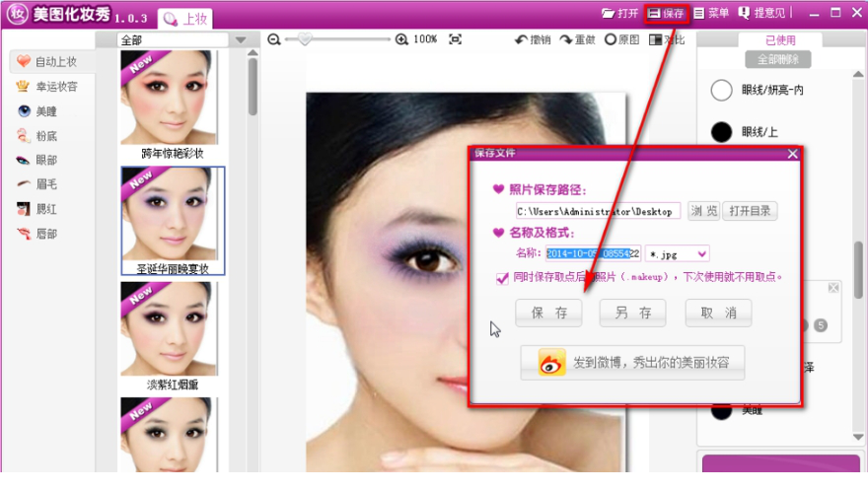Open the 眉毛 eyebrow category

point(37,183)
